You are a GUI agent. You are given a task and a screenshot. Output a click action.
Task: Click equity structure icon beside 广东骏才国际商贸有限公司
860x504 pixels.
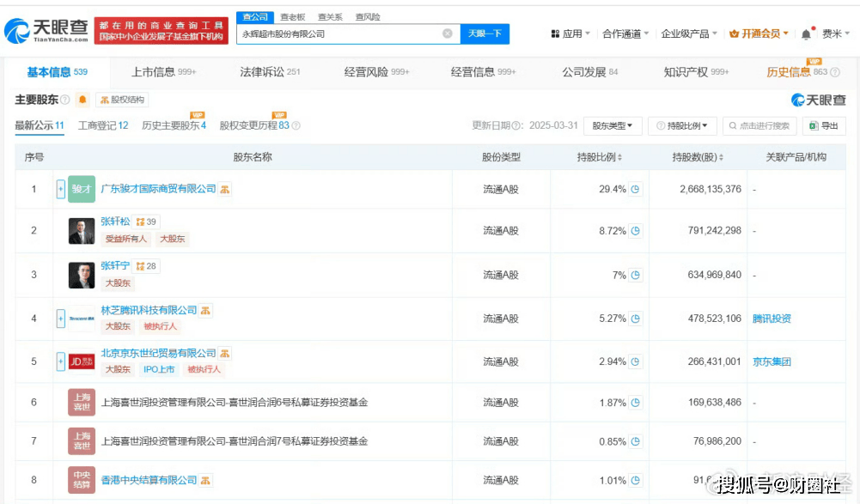225,189
